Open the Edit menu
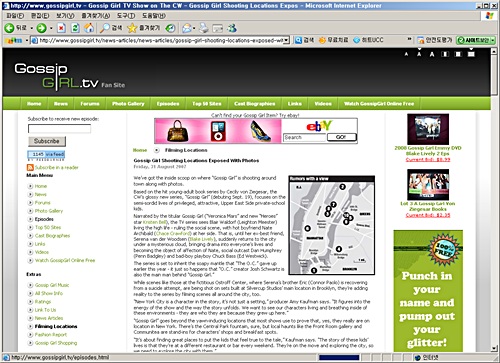Viewport: 500px width, 363px height. [x=40, y=16]
